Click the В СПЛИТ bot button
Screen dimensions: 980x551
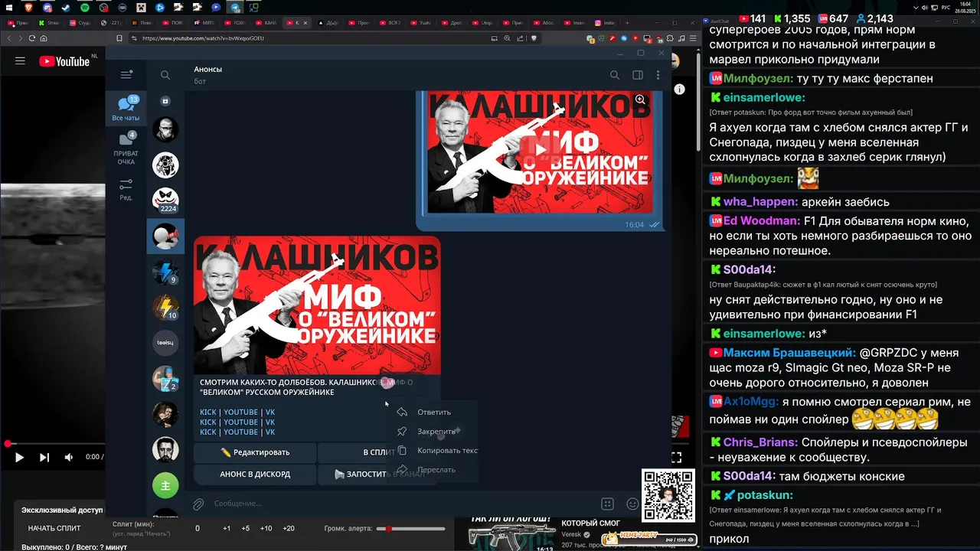click(379, 452)
